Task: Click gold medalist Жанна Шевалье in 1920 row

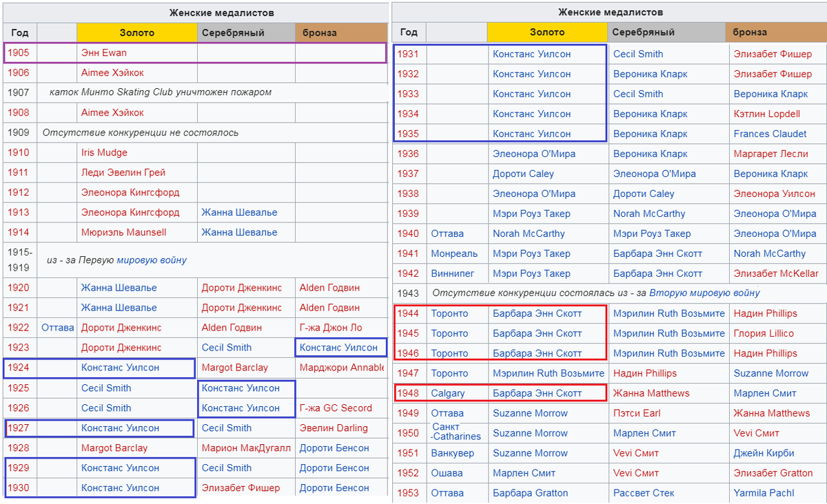Action: (119, 287)
